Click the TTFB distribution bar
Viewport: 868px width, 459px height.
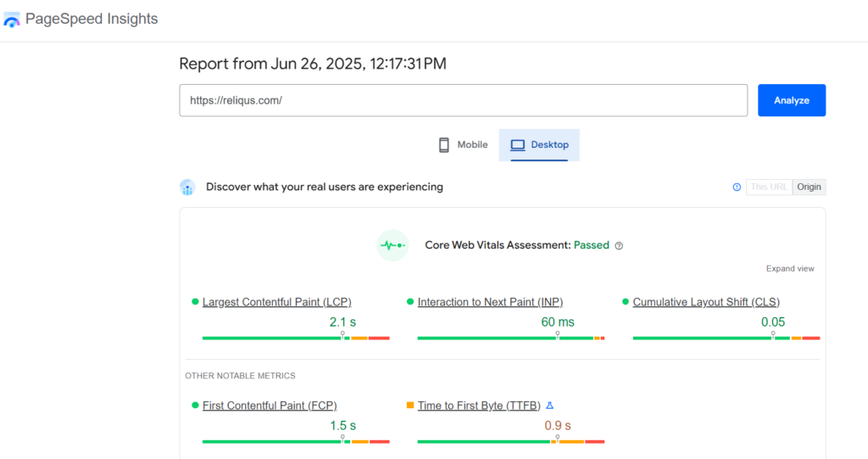point(511,441)
